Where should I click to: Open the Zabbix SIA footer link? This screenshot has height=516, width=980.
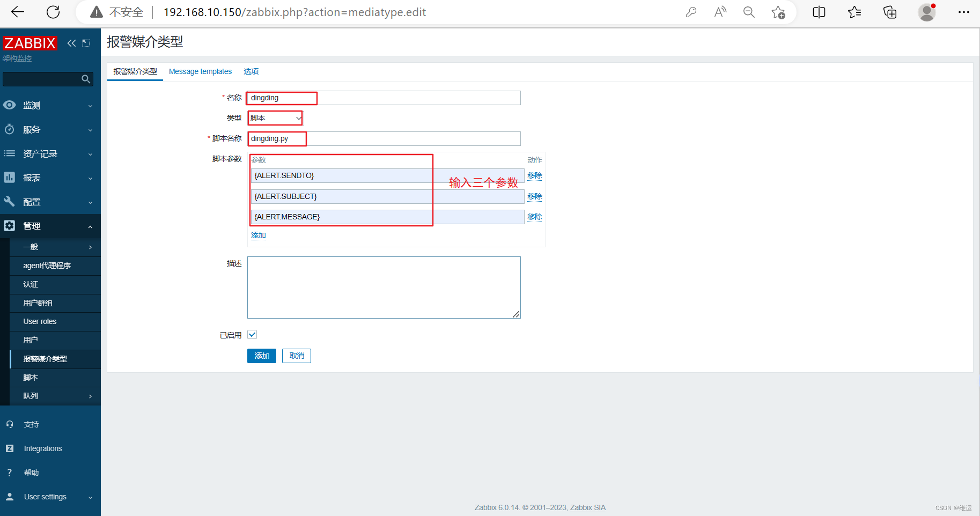pyautogui.click(x=588, y=507)
